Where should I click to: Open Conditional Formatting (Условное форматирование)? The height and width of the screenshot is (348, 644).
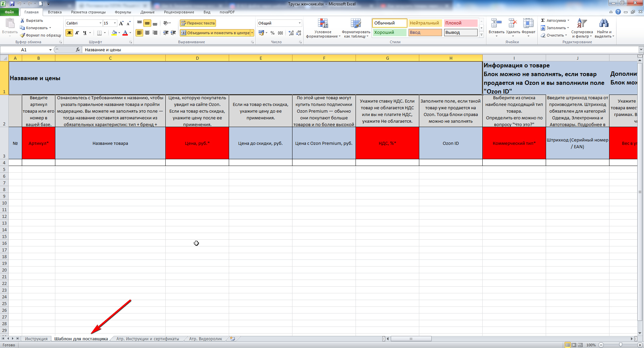pos(323,28)
